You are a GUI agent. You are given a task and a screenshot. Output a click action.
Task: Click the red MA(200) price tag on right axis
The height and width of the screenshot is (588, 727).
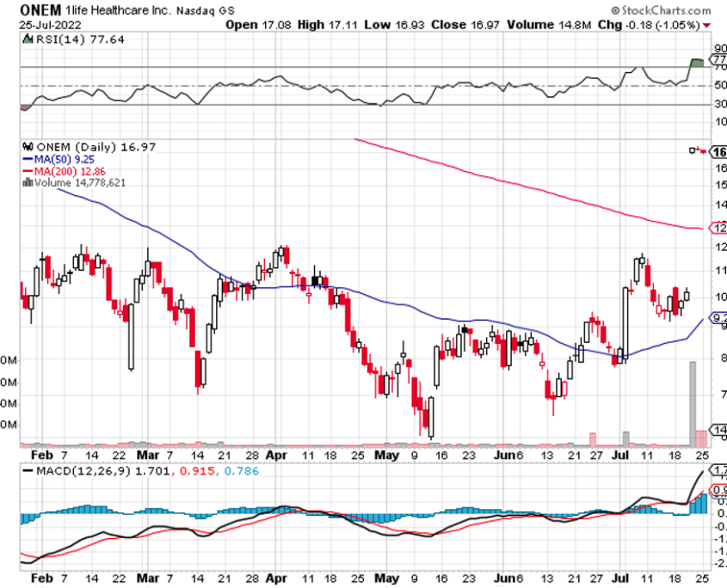pos(718,228)
